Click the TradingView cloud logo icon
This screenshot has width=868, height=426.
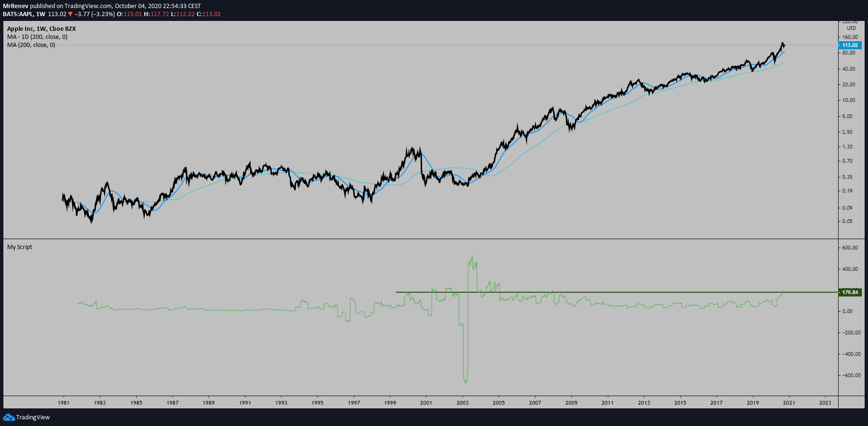(x=9, y=417)
